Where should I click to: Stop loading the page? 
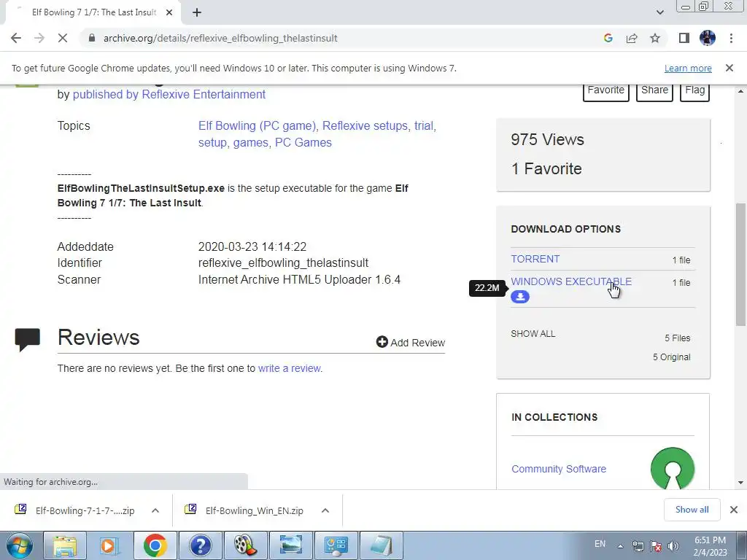(63, 38)
